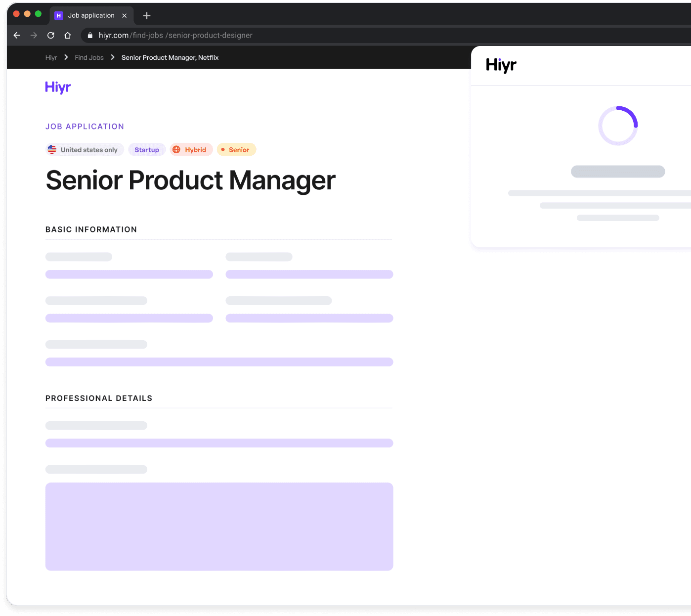Reload the page with the refresh icon
Image resolution: width=691 pixels, height=616 pixels.
[51, 35]
